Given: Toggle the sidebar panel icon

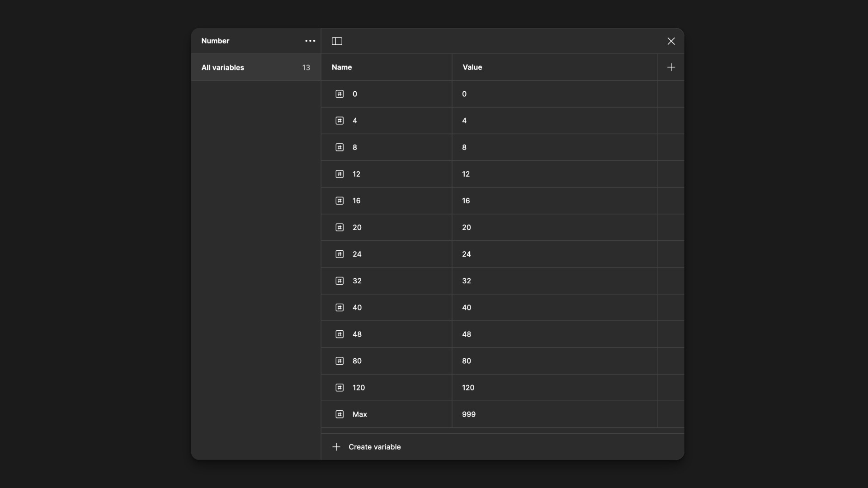Looking at the screenshot, I should (337, 41).
